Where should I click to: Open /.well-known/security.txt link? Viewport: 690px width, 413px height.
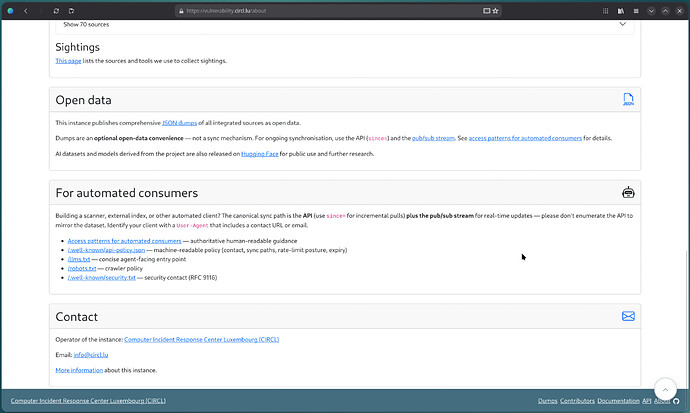point(102,278)
